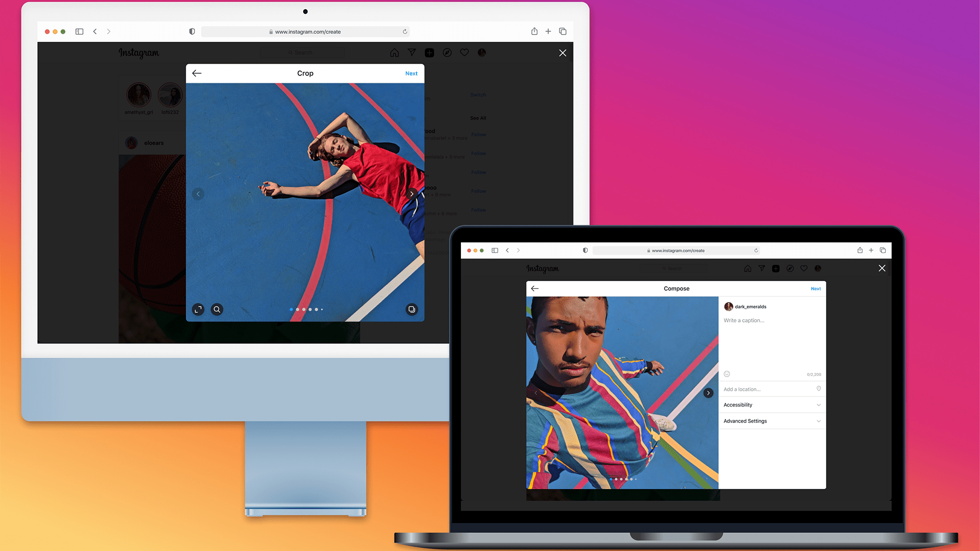Click the back arrow in Crop dialog
Screen dimensions: 980x551
click(x=197, y=73)
